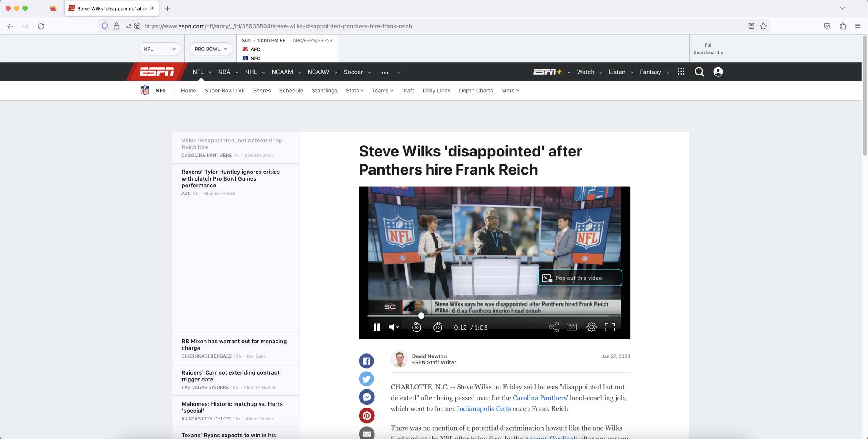
Task: Pause the playing video
Action: (x=376, y=327)
